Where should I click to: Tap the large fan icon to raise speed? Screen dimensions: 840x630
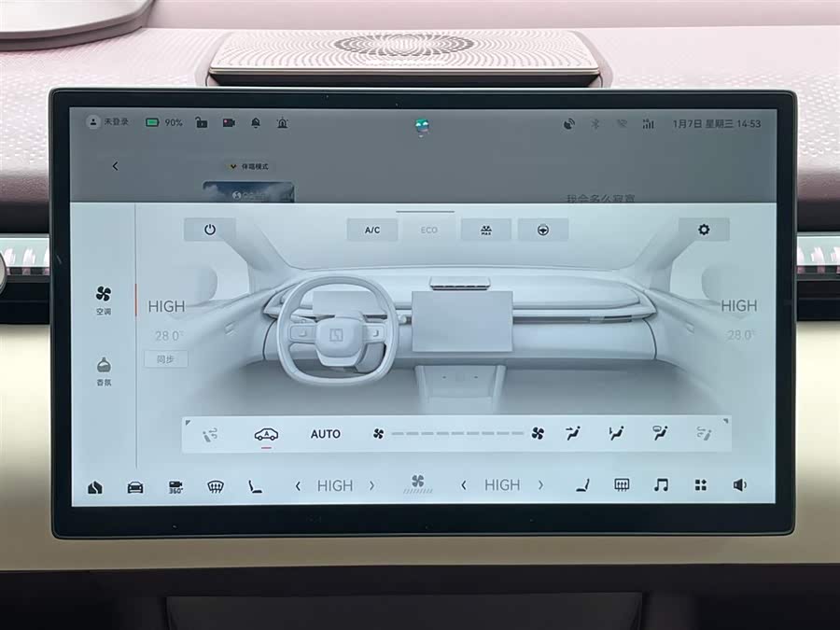[x=538, y=433]
